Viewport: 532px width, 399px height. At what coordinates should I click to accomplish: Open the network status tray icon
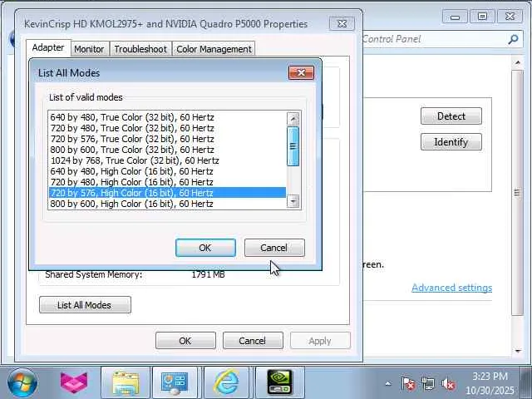coord(427,384)
